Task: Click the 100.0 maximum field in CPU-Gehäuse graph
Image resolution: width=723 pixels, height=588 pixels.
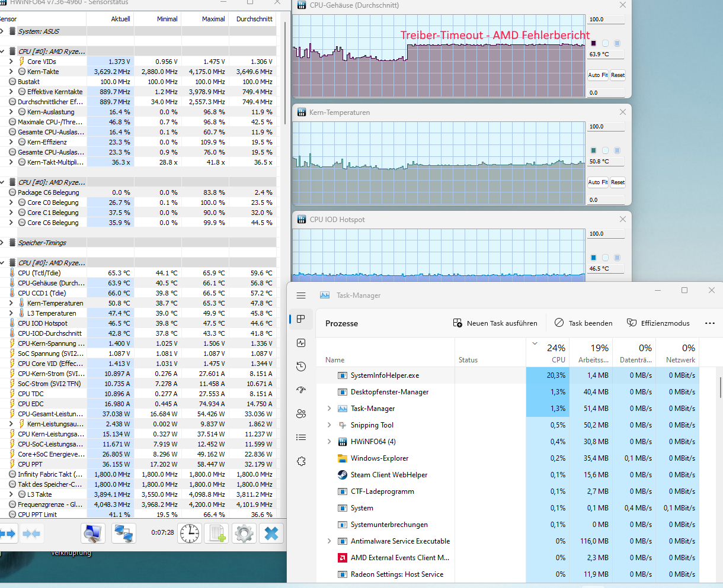Action: pyautogui.click(x=606, y=20)
